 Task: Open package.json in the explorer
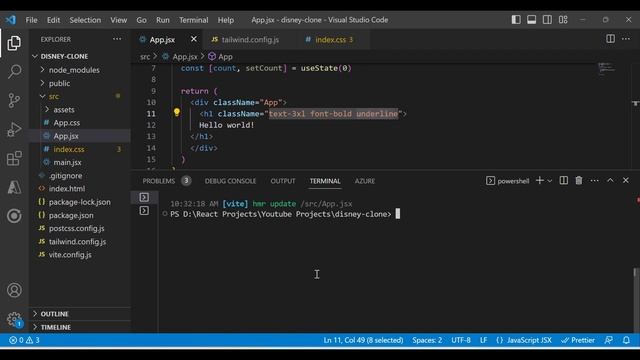[x=80, y=215]
